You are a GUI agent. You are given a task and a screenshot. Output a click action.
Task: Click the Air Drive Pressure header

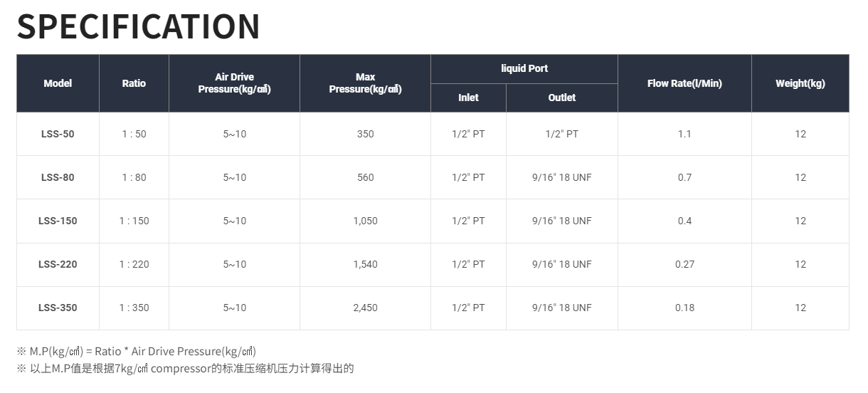(x=234, y=83)
